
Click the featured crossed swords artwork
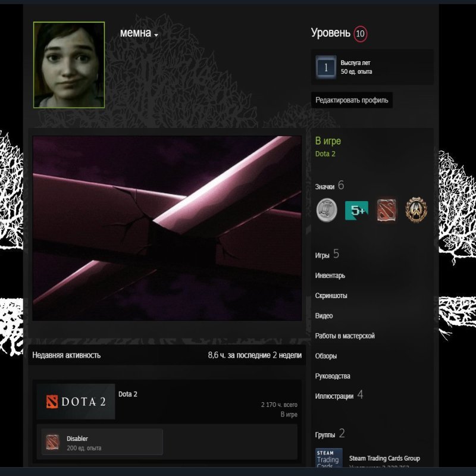[167, 228]
